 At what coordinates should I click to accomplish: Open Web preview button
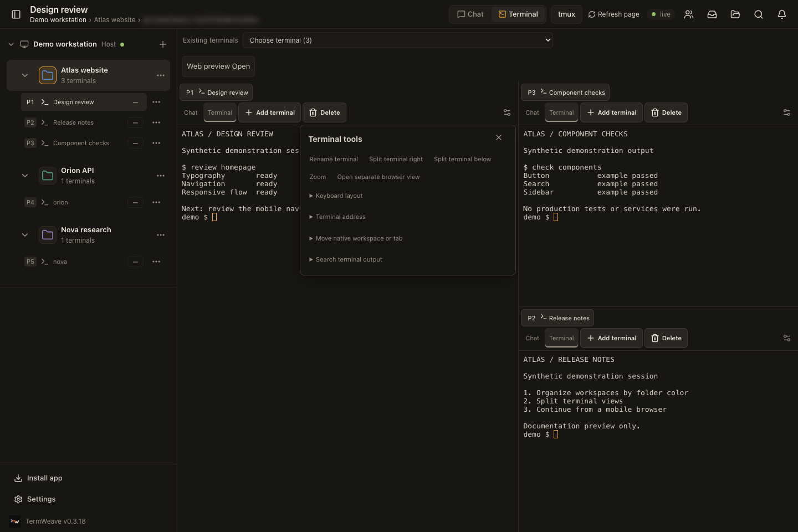point(218,66)
